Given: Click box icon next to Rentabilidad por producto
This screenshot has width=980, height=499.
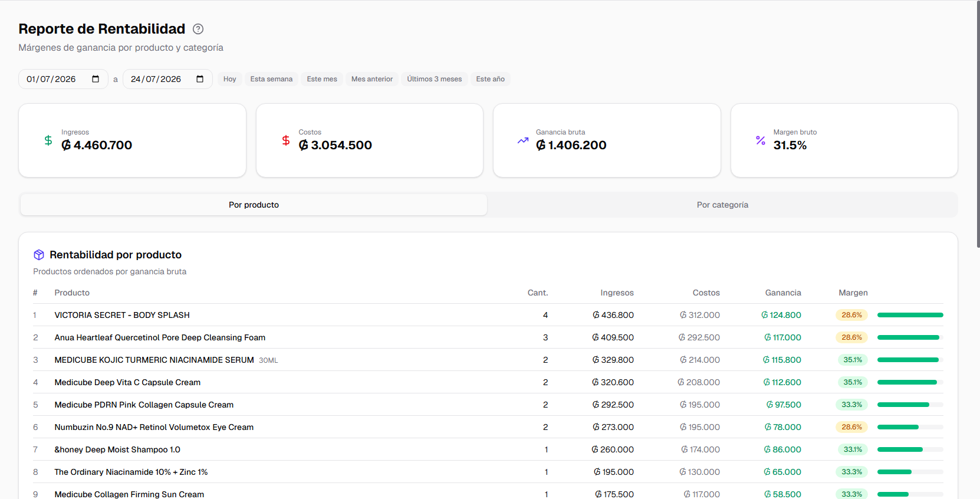Looking at the screenshot, I should pos(39,255).
